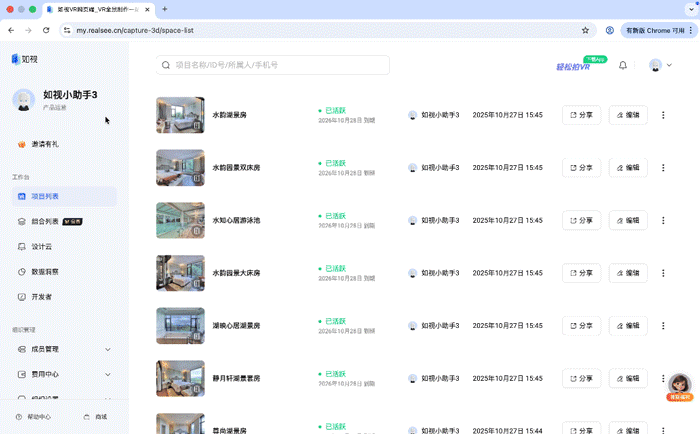Share the 水韵湖景房 project
This screenshot has width=700, height=434.
click(x=581, y=115)
